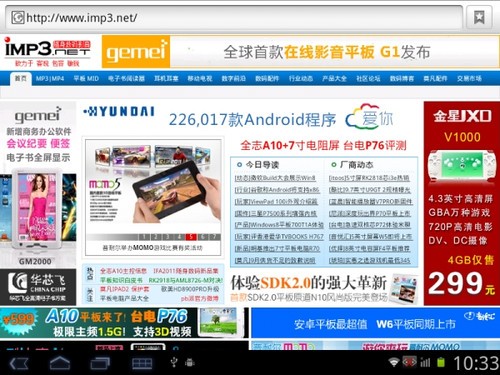500x375 pixels.
Task: Open the 全志A10主控信息 hot topic link
Action: (x=123, y=271)
